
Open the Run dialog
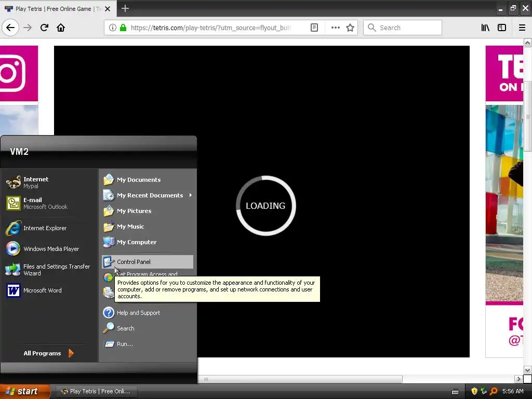pos(148,344)
